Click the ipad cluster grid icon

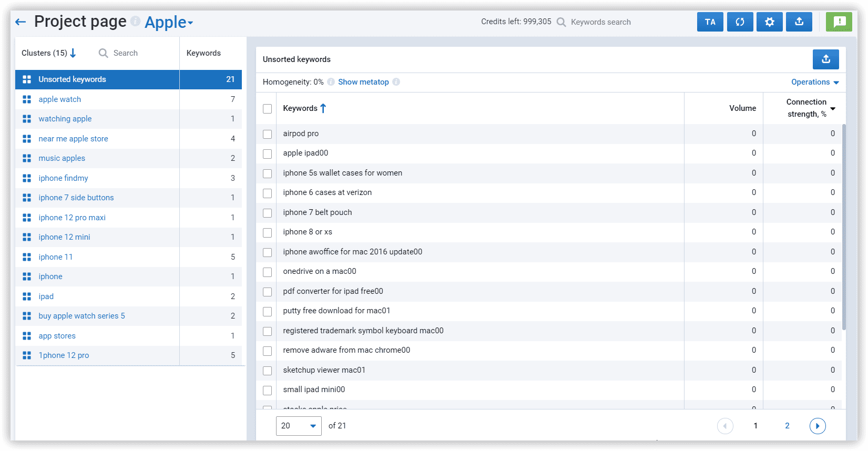coord(27,296)
